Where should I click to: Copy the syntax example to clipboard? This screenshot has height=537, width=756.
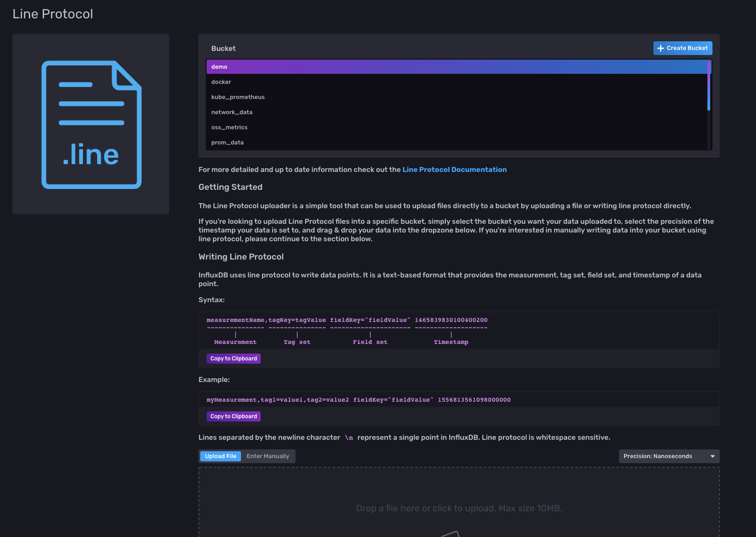tap(233, 358)
